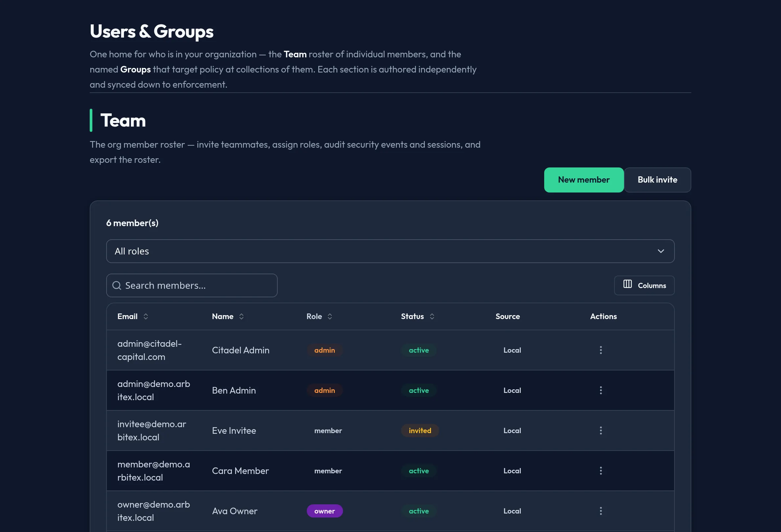The height and width of the screenshot is (532, 781).
Task: Open the Columns chooser button
Action: (644, 285)
